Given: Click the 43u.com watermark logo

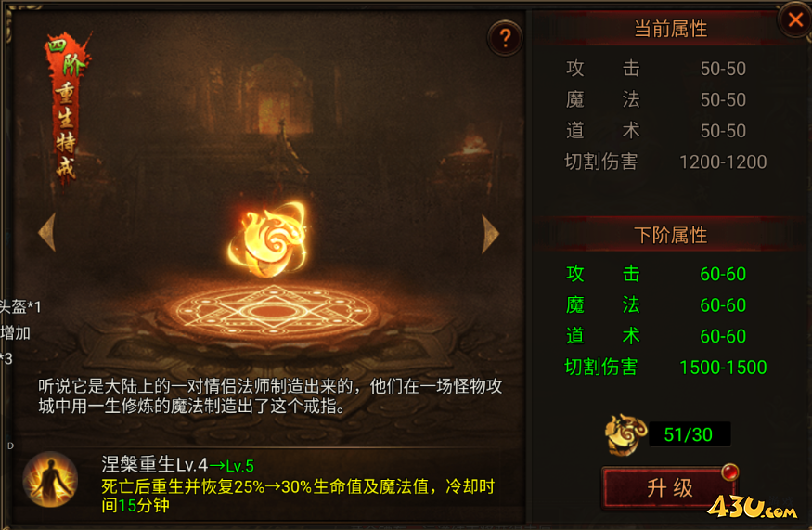Looking at the screenshot, I should pos(753,507).
